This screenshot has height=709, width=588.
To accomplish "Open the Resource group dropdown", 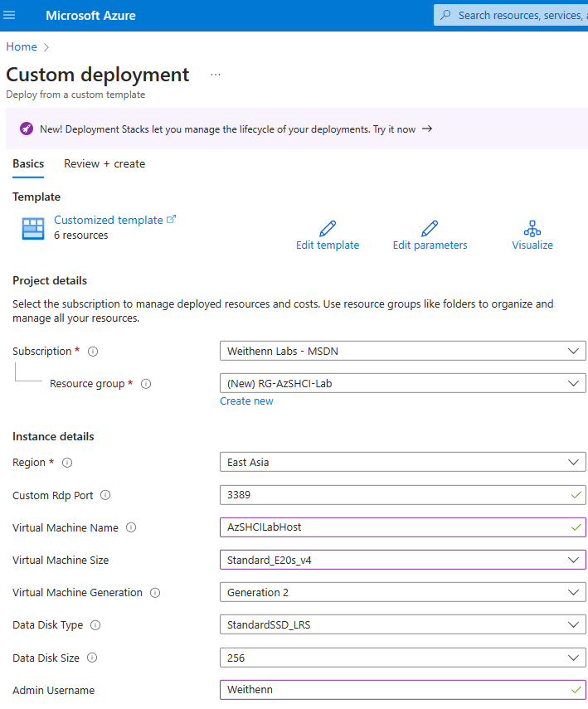I will click(x=402, y=383).
